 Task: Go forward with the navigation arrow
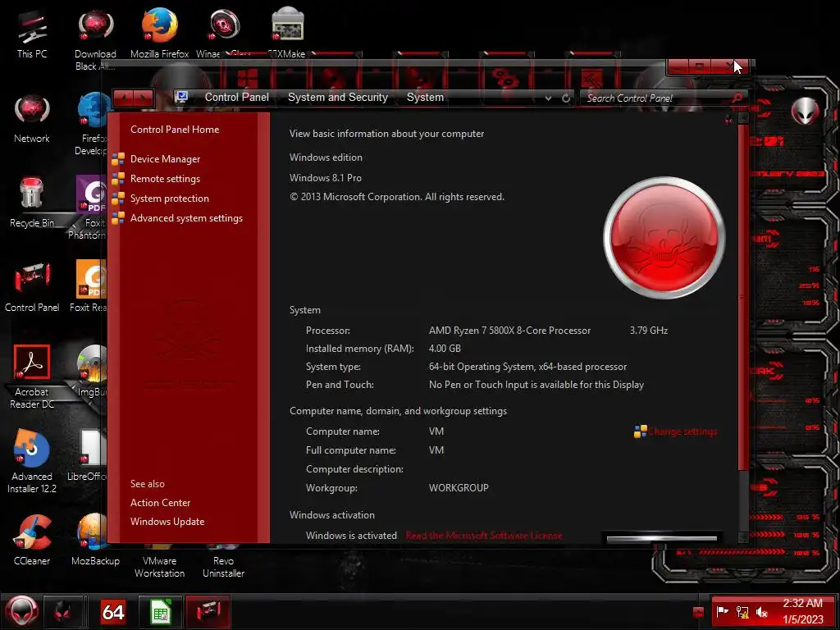[144, 98]
